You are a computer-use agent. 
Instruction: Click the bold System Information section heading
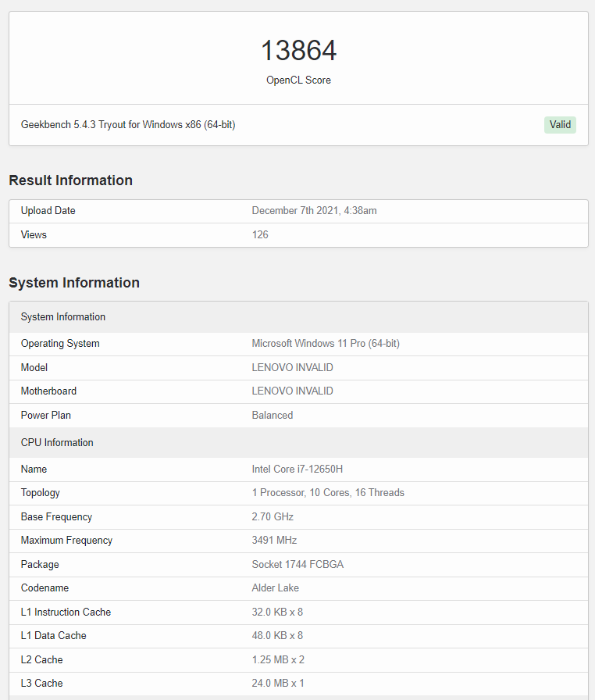(x=74, y=283)
